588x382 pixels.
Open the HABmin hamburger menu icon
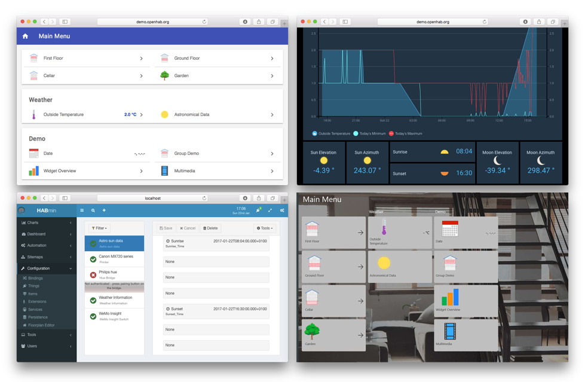(82, 210)
